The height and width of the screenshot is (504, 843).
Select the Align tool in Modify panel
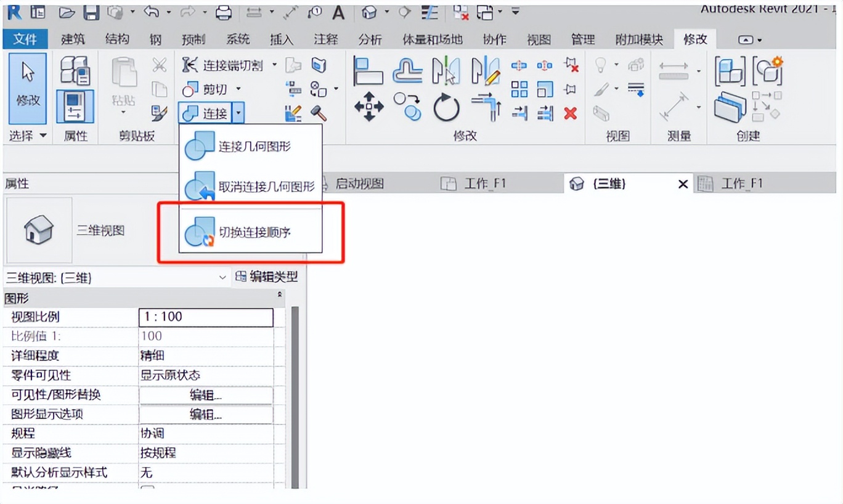369,71
